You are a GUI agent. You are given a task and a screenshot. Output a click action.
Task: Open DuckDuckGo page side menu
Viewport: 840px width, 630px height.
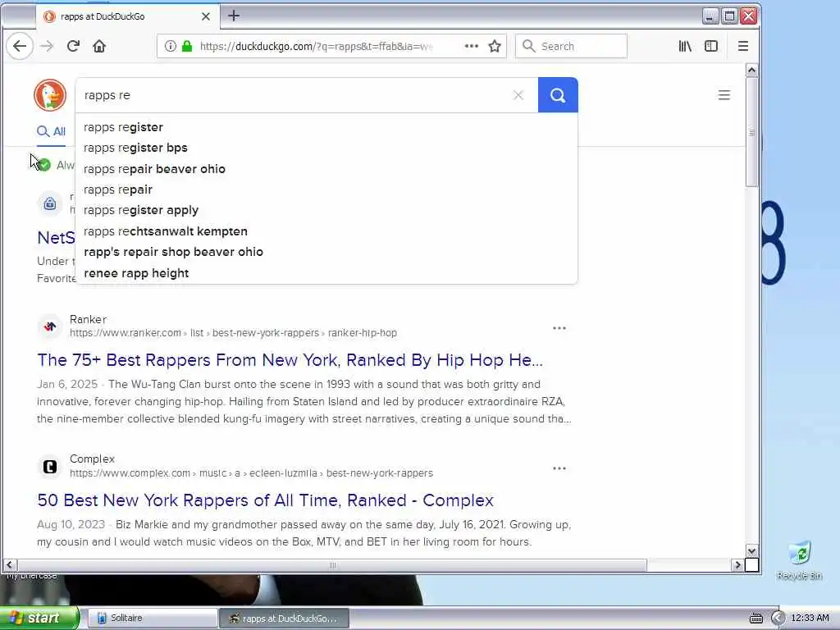[x=724, y=95]
